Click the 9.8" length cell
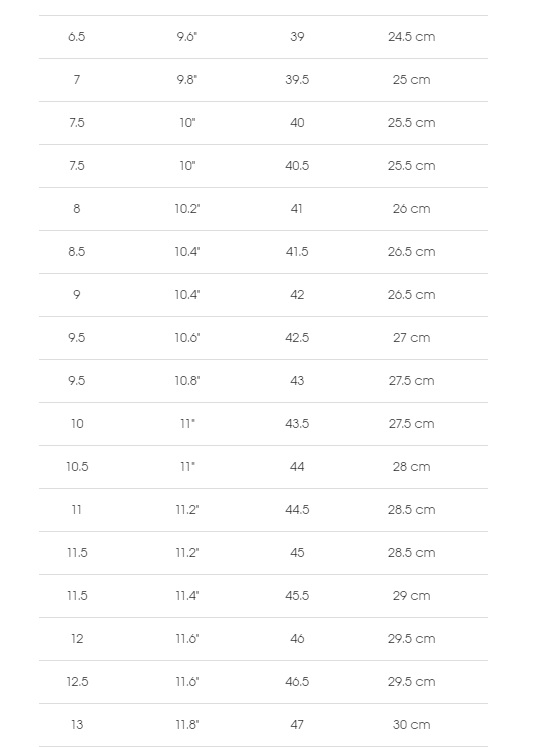This screenshot has height=747, width=541. tap(187, 80)
